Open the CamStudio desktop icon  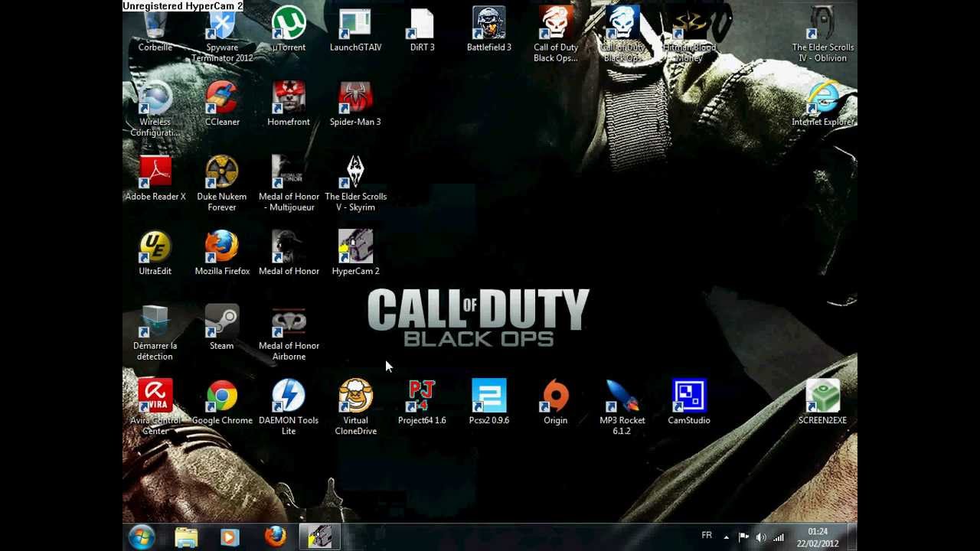click(689, 403)
